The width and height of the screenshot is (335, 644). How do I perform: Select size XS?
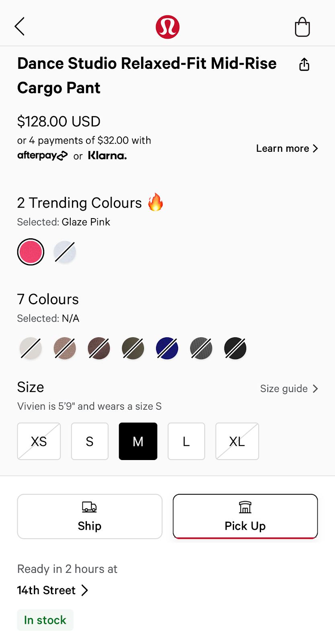[39, 441]
